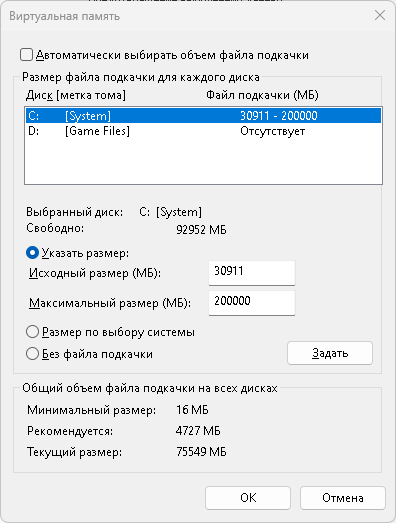This screenshot has height=523, width=396.
Task: Click the Задать button
Action: pyautogui.click(x=330, y=353)
